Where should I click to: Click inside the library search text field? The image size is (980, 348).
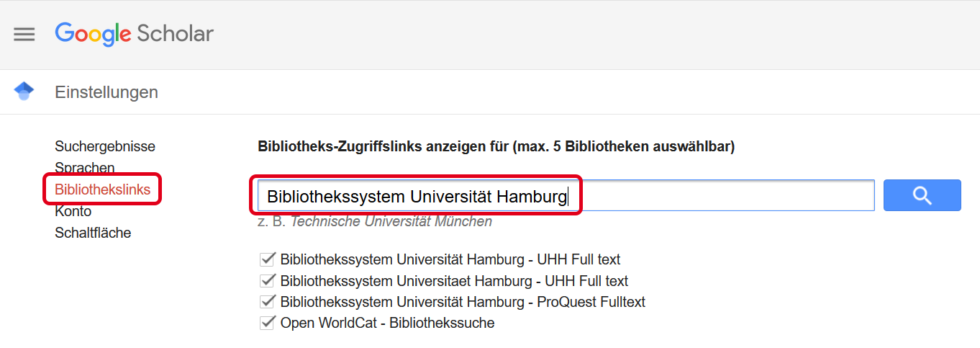[x=566, y=195]
